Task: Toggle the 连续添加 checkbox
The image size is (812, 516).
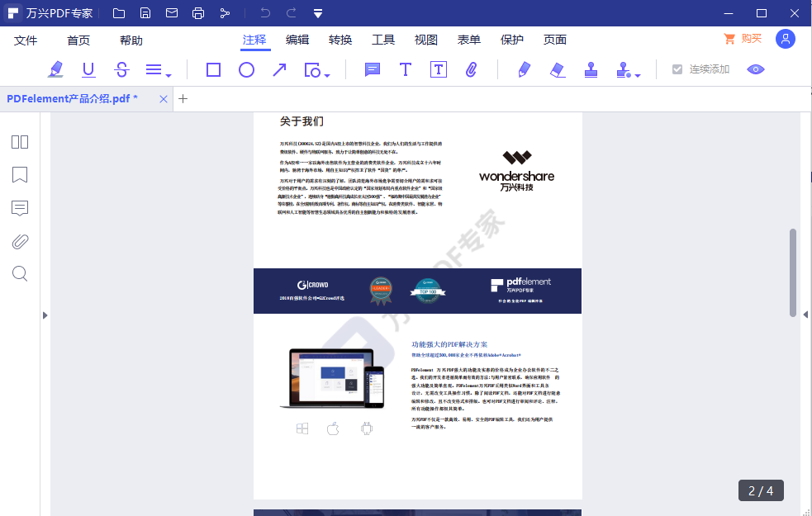Action: 677,69
